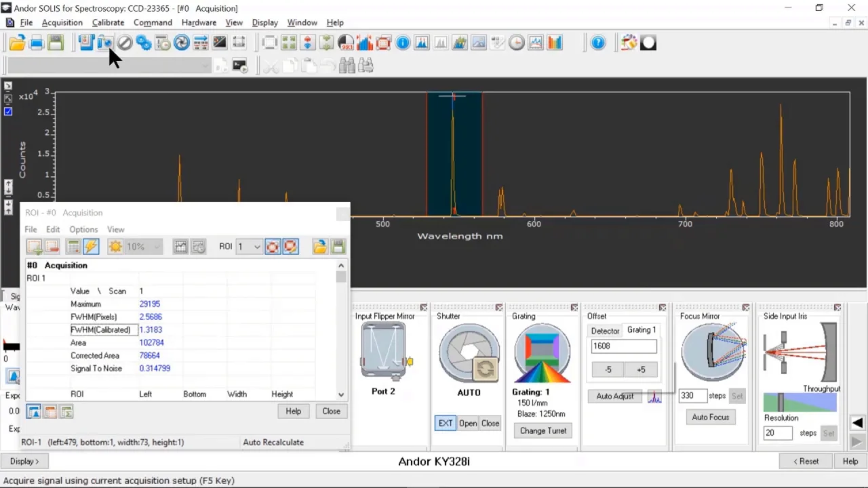Click the -5 offset button
Image resolution: width=868 pixels, height=488 pixels.
[608, 369]
